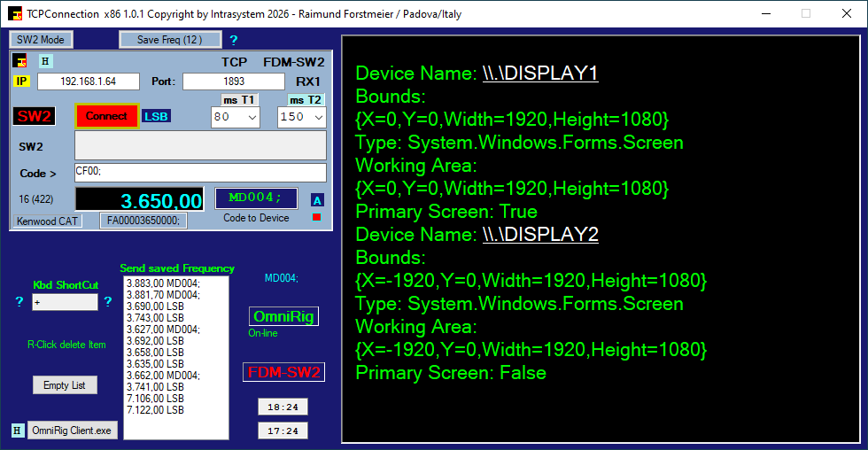The width and height of the screenshot is (868, 450).
Task: Select the 7.122,00 LSB saved frequency
Action: click(156, 410)
